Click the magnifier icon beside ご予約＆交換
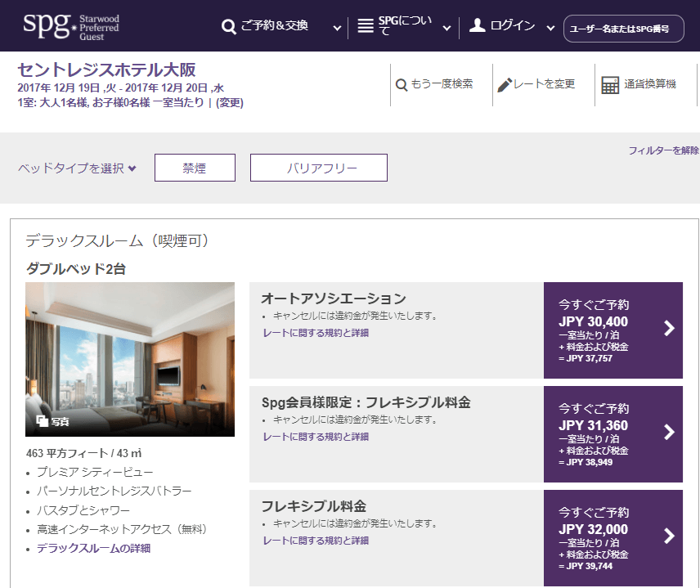700x588 pixels. [229, 27]
